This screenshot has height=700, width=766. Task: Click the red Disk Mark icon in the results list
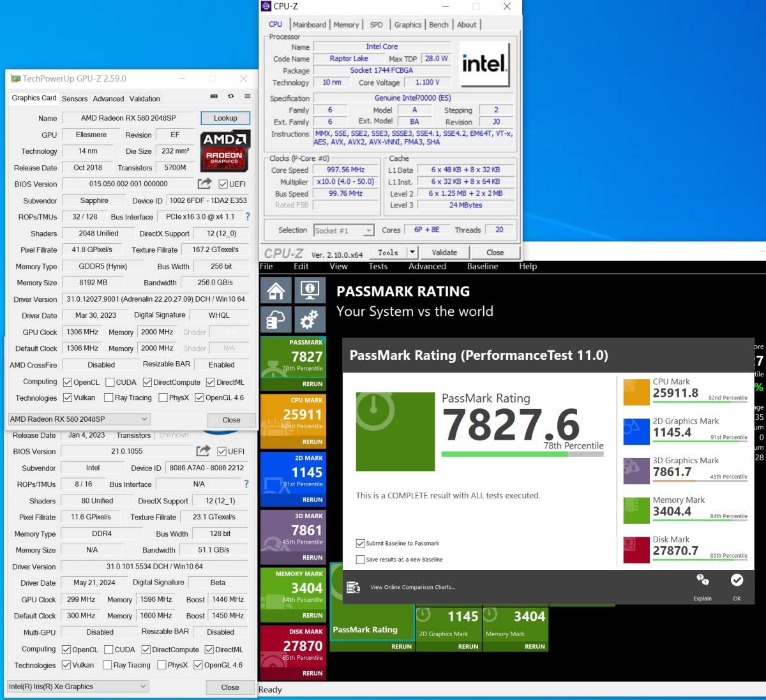coord(636,550)
